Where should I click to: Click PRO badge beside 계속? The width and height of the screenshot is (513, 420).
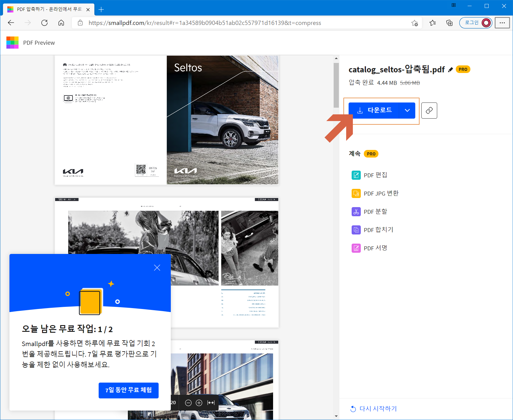tap(371, 154)
